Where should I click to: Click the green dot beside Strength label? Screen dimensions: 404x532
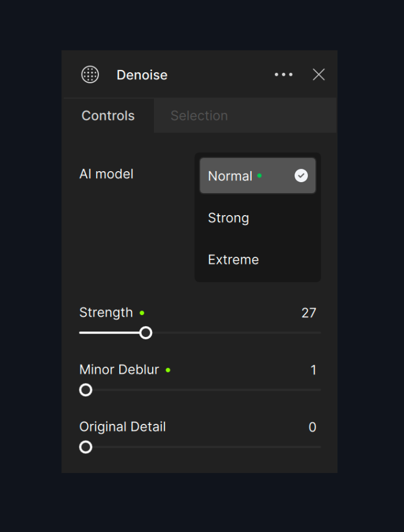click(142, 313)
